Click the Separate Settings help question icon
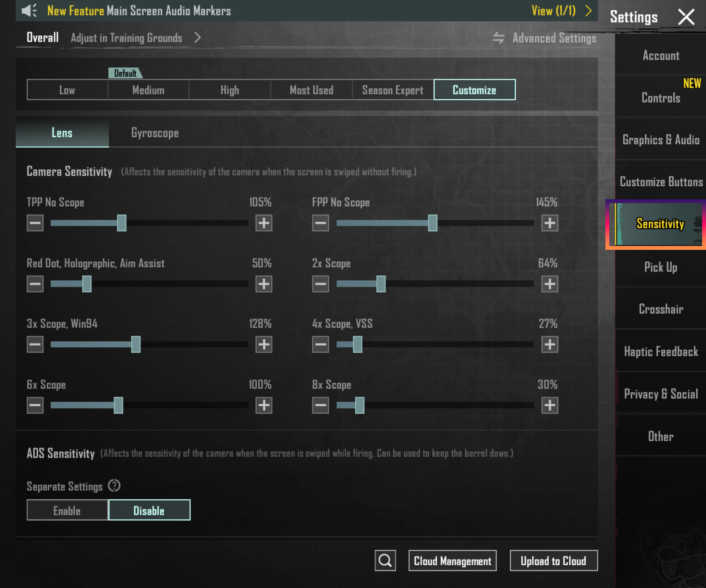The image size is (706, 588). (x=114, y=486)
